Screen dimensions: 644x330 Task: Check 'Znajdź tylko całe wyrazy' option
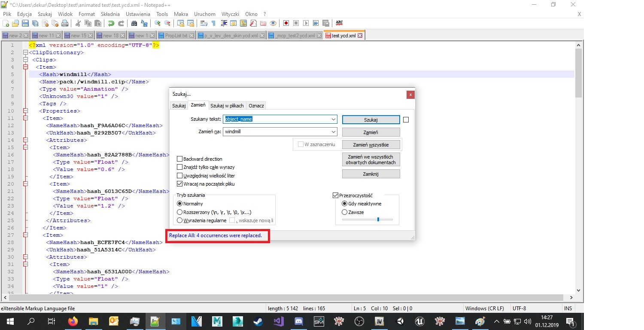[x=180, y=167]
